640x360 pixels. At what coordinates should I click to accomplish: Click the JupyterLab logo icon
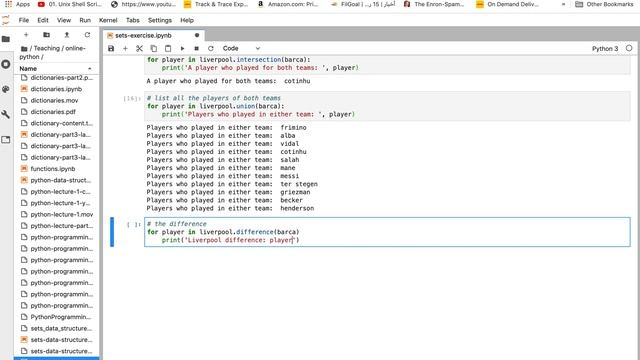[x=6, y=20]
